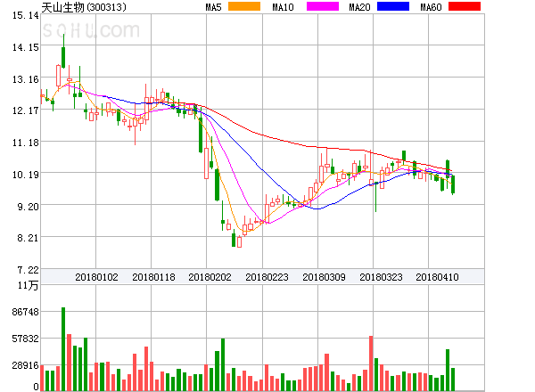Image resolution: width=535 pixels, height=392 pixels.
Task: Click the MA60 legend label
Action: pyautogui.click(x=431, y=7)
